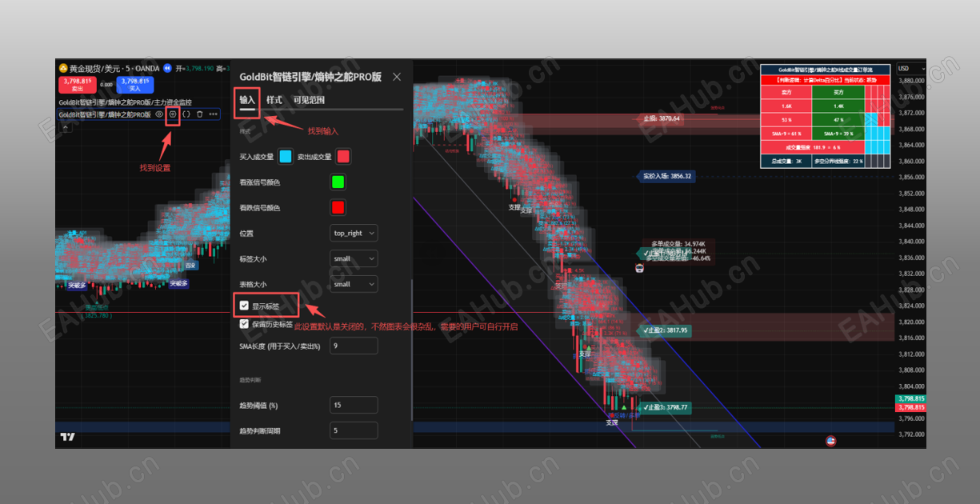This screenshot has height=504, width=980.
Task: Open 位置 top_right dropdown
Action: pos(354,233)
